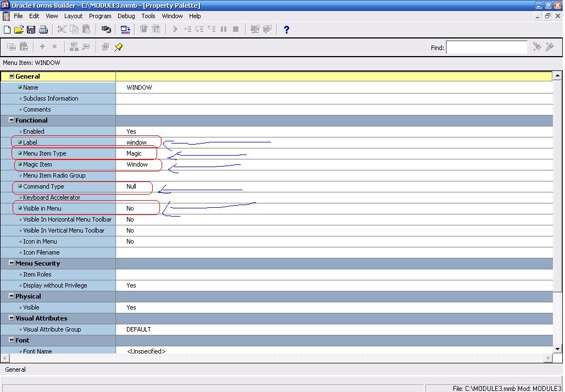Click the Enabled property value Yes
Viewport: 565px width, 392px height.
[x=131, y=131]
